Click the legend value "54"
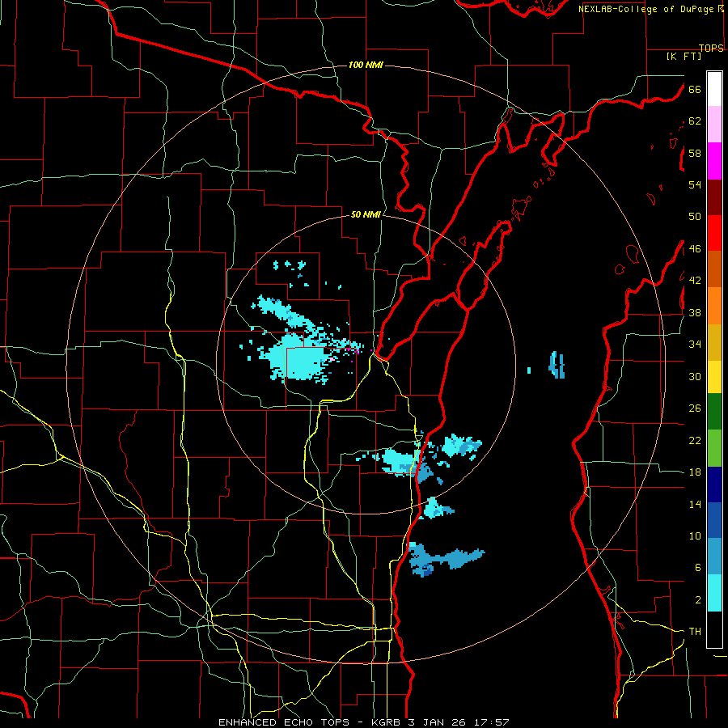The width and height of the screenshot is (728, 728). pos(695,184)
